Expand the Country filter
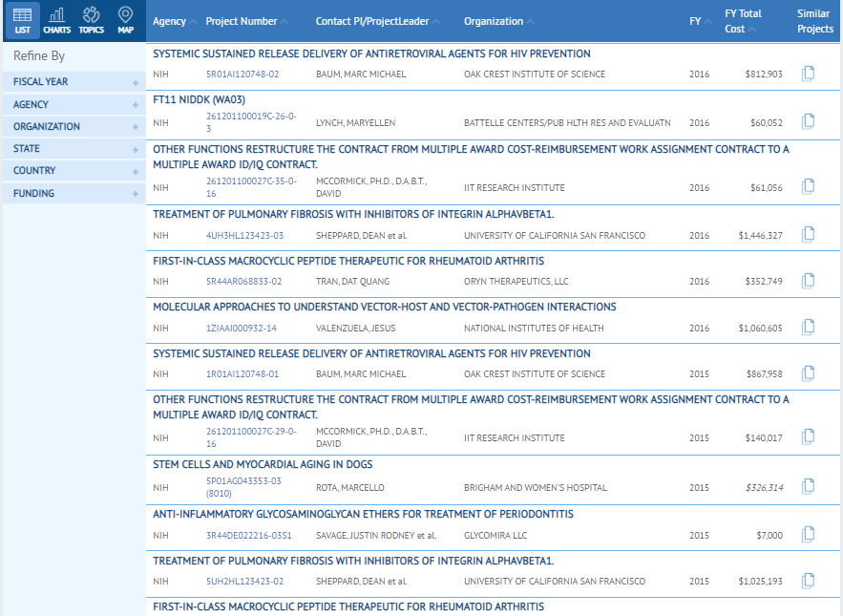The image size is (843, 616). [x=74, y=171]
